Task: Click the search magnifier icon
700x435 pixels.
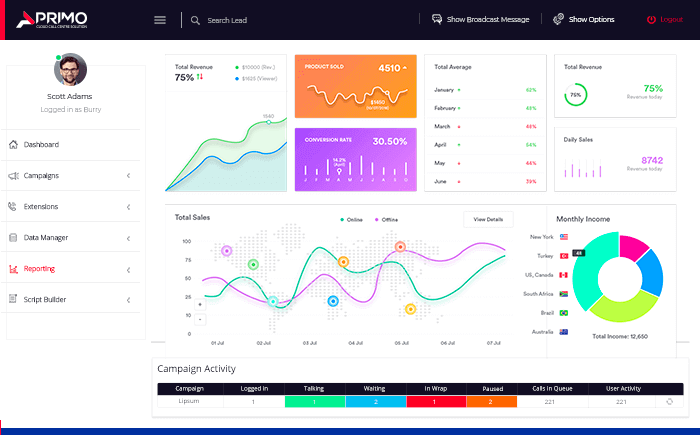Action: (195, 21)
